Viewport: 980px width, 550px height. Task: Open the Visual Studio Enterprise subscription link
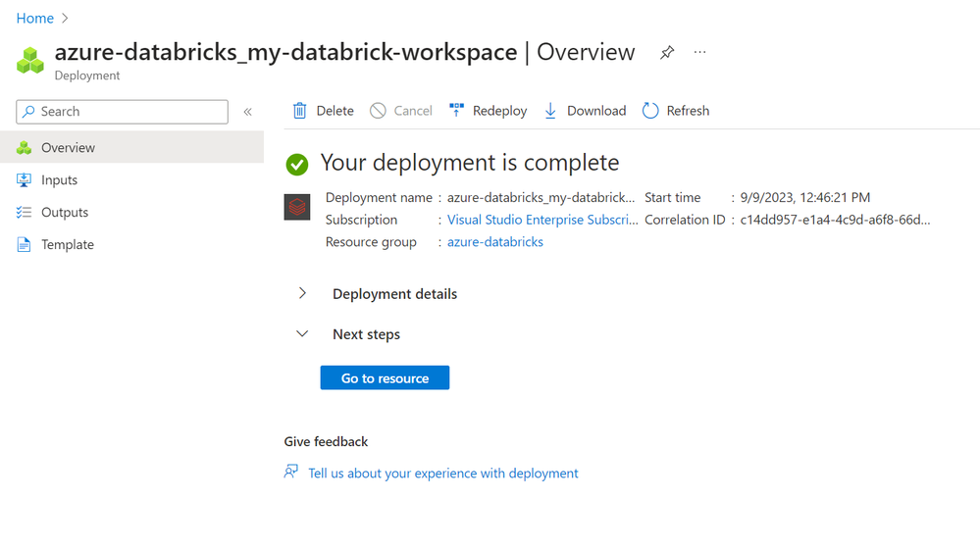click(542, 220)
